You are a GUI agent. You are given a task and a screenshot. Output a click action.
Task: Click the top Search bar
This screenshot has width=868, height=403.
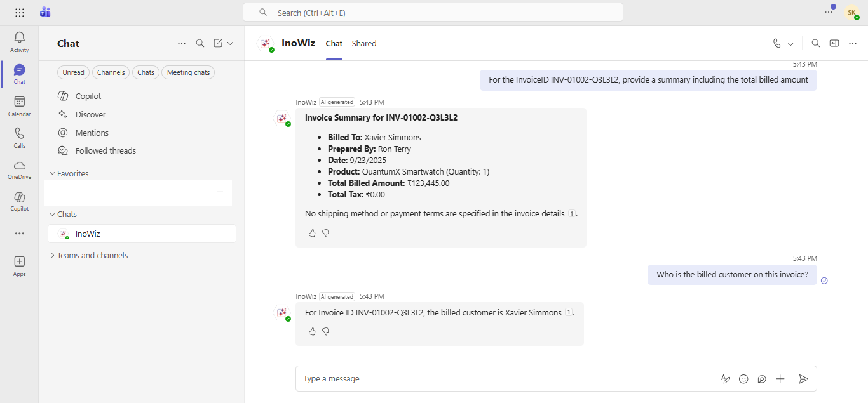pyautogui.click(x=433, y=13)
